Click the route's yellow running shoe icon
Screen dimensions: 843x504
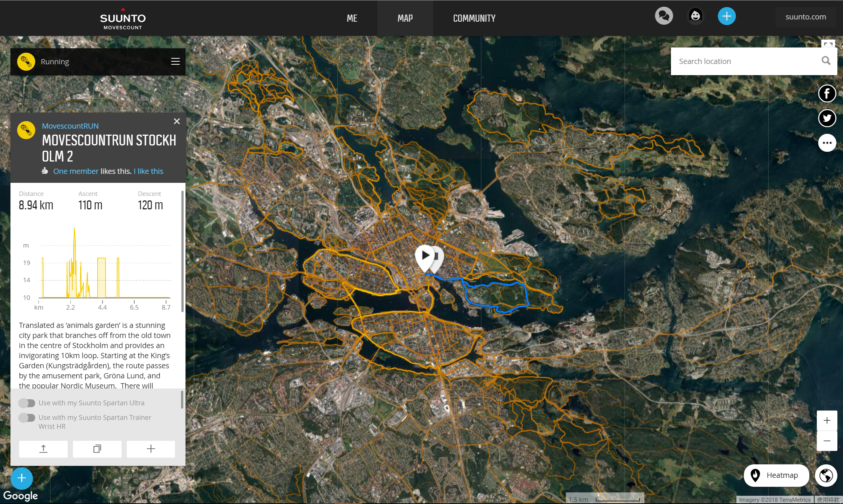click(x=26, y=130)
